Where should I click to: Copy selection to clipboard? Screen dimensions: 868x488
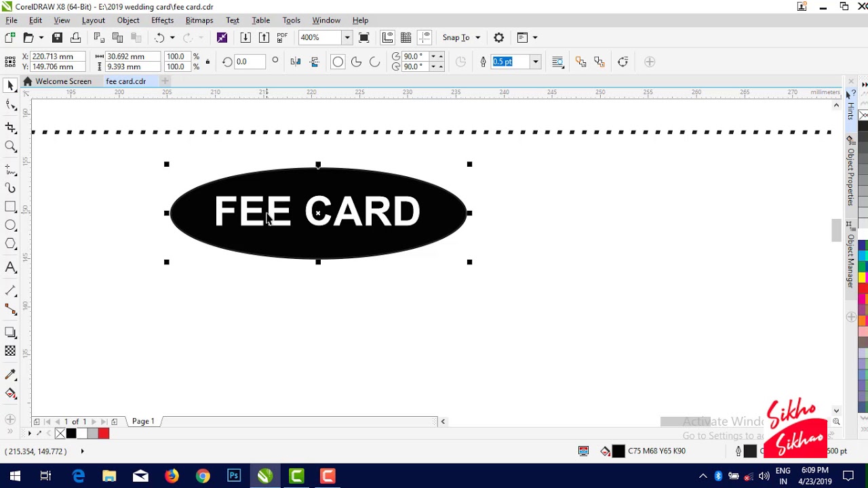click(x=117, y=38)
